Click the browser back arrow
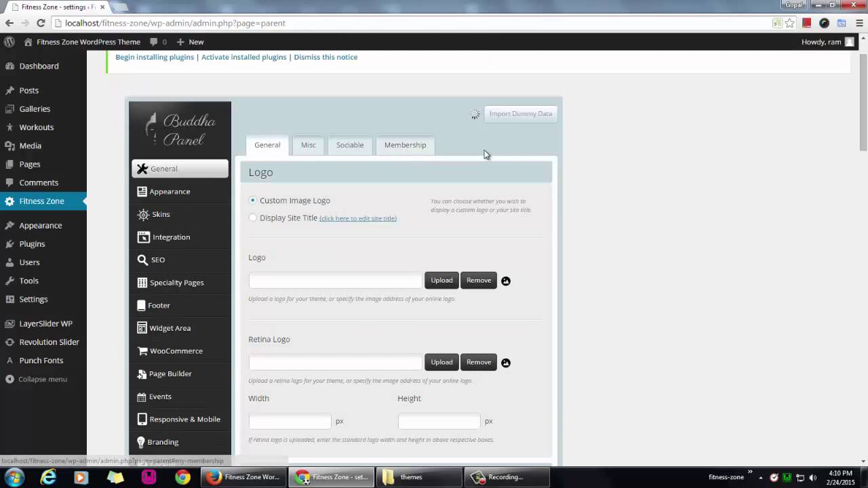 pyautogui.click(x=9, y=23)
